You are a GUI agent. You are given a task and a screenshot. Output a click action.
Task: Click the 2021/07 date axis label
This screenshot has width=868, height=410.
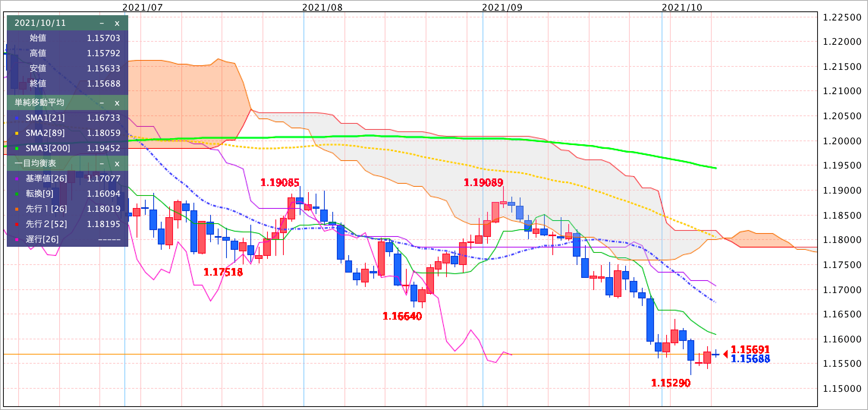click(142, 7)
